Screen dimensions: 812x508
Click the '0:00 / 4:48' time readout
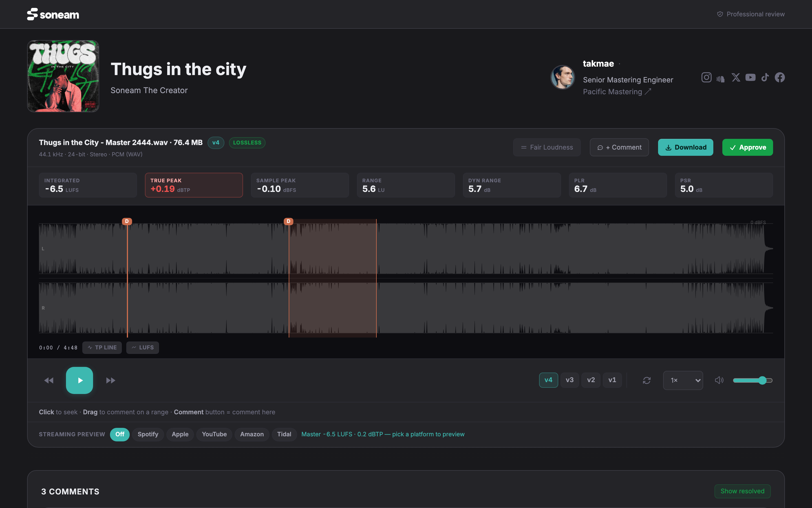coord(58,348)
